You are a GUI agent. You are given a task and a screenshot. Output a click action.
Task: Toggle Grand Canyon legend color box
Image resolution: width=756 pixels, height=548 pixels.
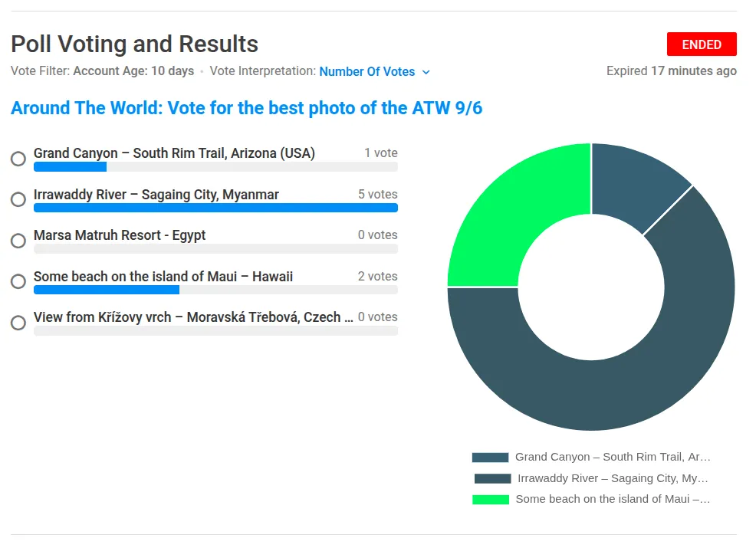click(x=490, y=458)
